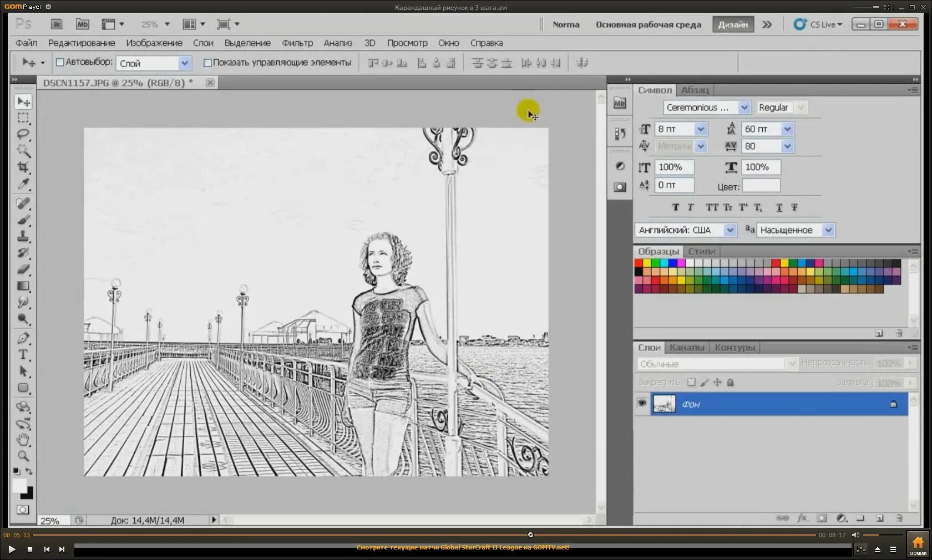Click the Цвет text color swatch

point(761,186)
